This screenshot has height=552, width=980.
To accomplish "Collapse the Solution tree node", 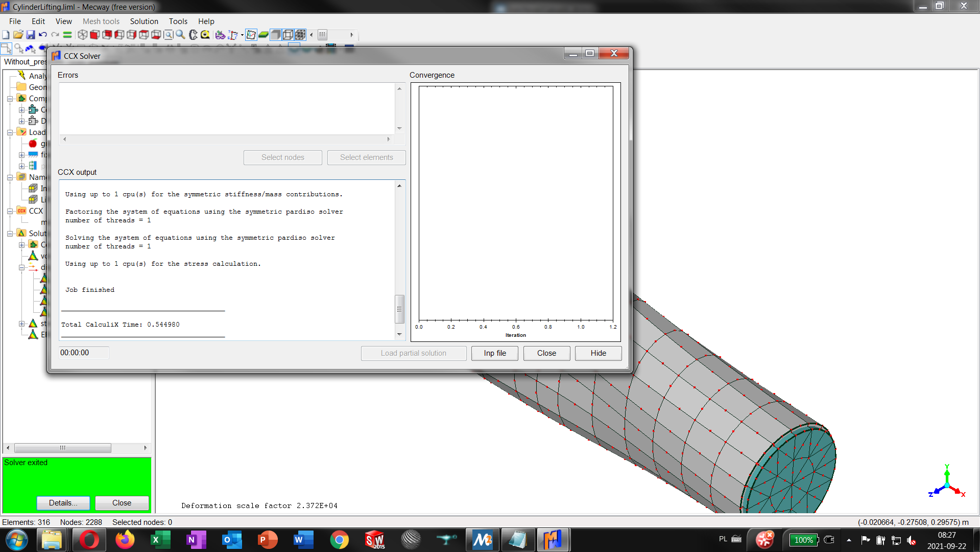I will (x=10, y=233).
